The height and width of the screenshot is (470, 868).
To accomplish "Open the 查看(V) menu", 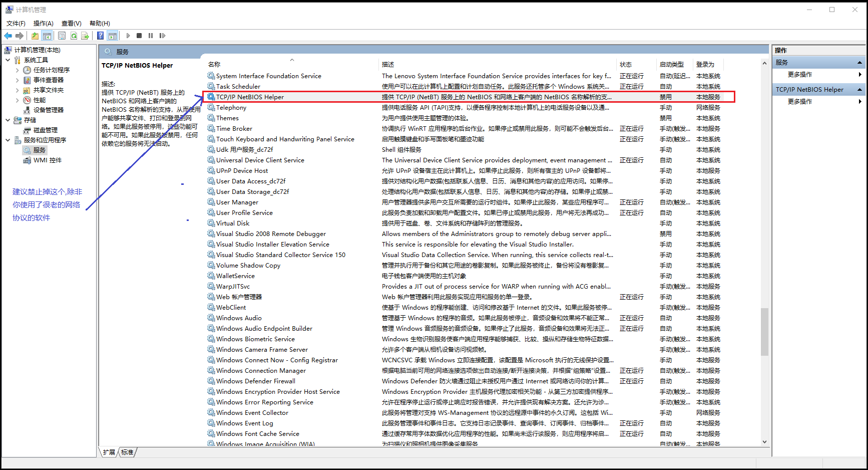I will point(71,24).
